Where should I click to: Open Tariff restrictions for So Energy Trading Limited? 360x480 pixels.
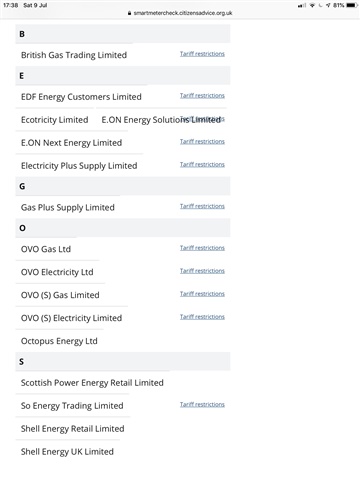coord(202,405)
